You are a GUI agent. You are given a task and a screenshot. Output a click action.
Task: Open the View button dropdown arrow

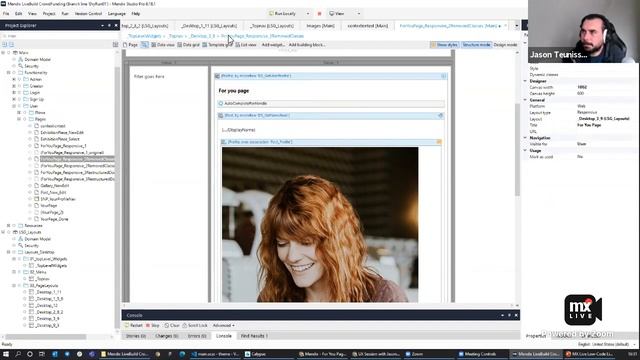point(359,13)
